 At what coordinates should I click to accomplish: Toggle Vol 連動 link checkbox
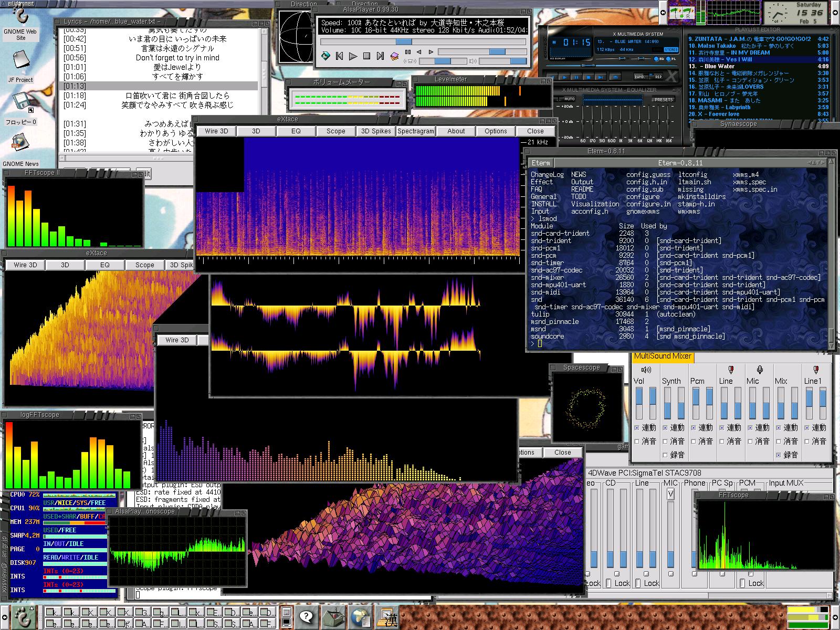coord(637,427)
